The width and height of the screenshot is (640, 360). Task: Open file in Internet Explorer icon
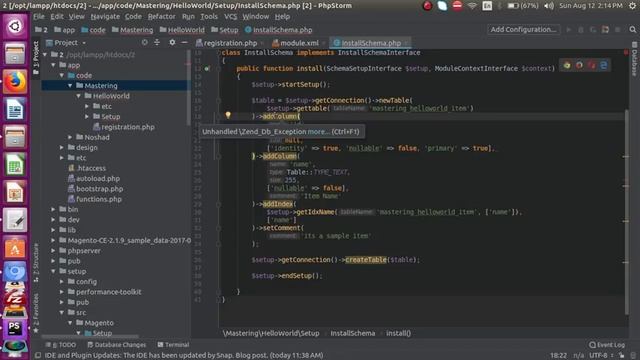[604, 65]
